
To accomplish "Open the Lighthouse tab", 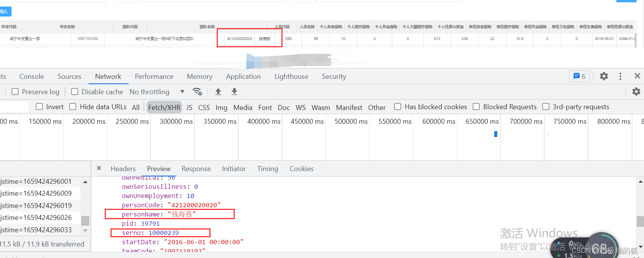I will pyautogui.click(x=291, y=77).
